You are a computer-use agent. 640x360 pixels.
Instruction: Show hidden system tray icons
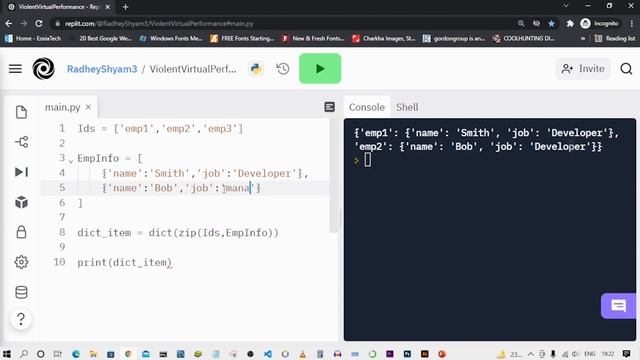coord(531,354)
